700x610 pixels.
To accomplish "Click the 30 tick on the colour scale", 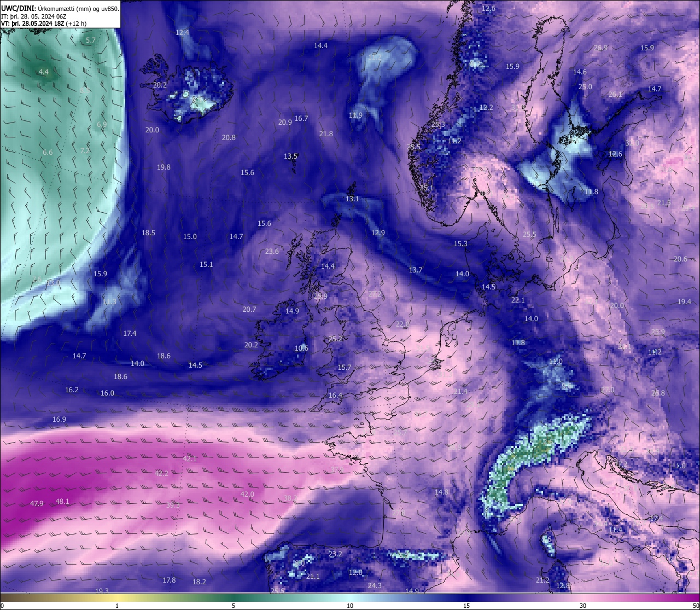I will 583,606.
